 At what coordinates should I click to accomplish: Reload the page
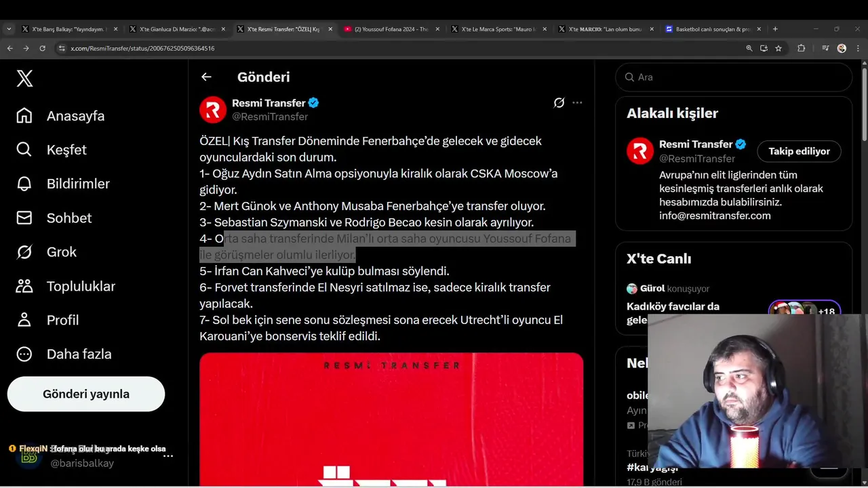[x=42, y=48]
